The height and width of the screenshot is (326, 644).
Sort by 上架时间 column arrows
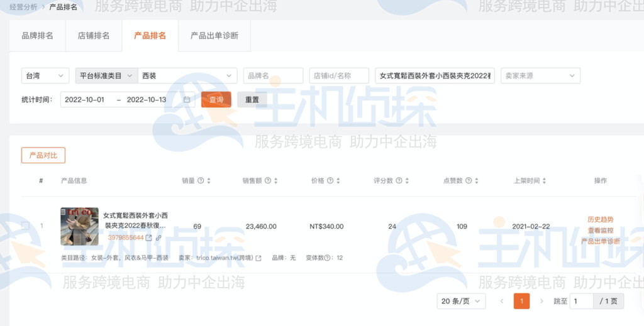(544, 181)
